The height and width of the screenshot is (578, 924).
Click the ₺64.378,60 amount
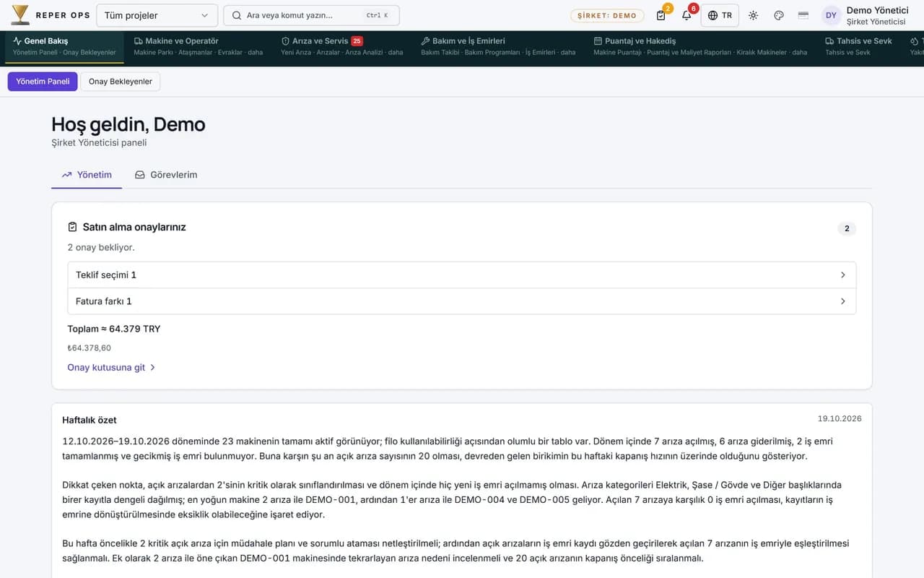(x=90, y=348)
